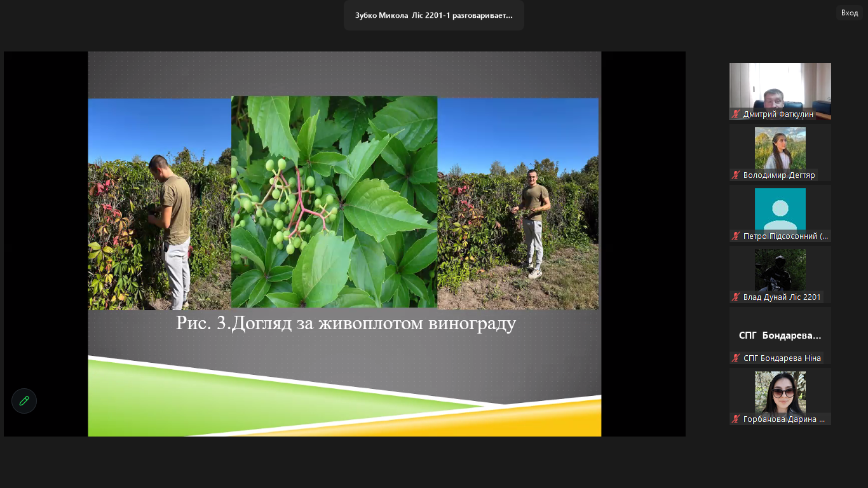Click the name label СПГ Бондарева Ніна
This screenshot has width=868, height=488.
[782, 358]
